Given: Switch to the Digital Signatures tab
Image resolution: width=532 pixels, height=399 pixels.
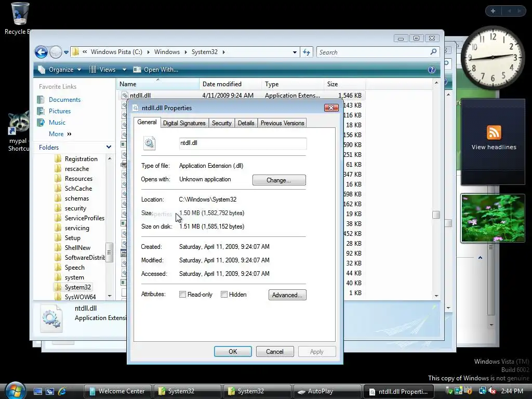Looking at the screenshot, I should click(184, 123).
